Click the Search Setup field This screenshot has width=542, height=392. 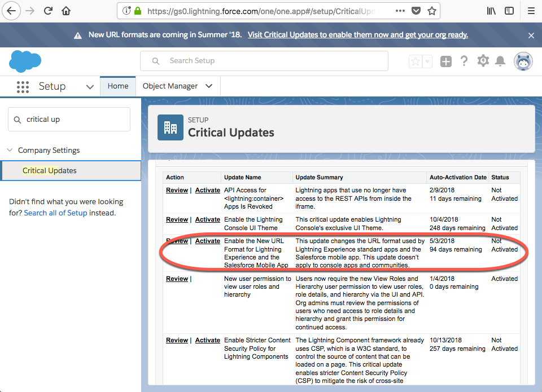[264, 61]
